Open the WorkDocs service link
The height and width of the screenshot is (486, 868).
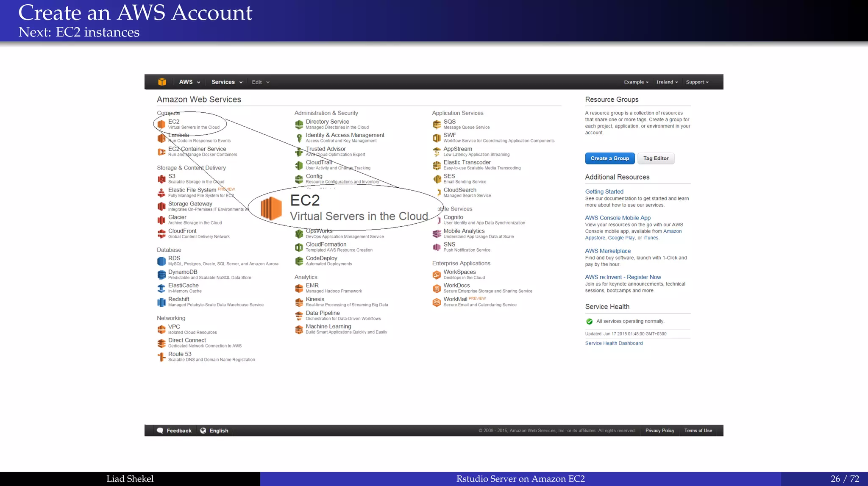pyautogui.click(x=456, y=286)
